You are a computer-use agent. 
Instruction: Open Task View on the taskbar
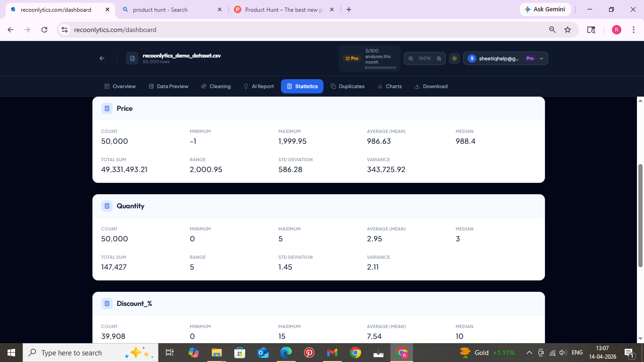coord(170,353)
